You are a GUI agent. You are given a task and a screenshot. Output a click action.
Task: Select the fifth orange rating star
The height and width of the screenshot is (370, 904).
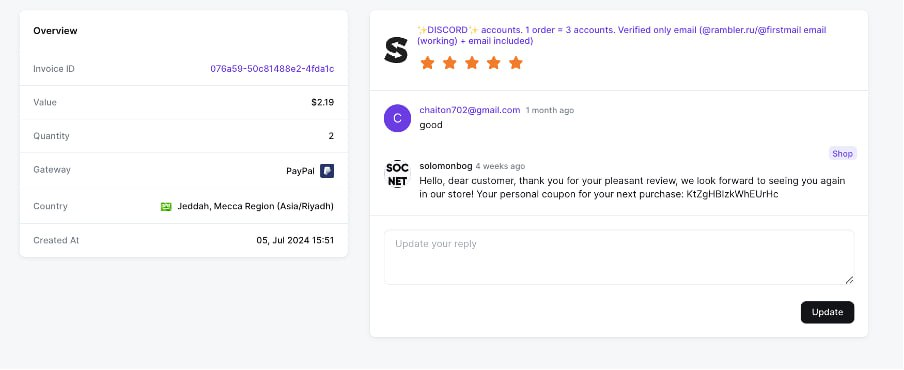[x=516, y=62]
